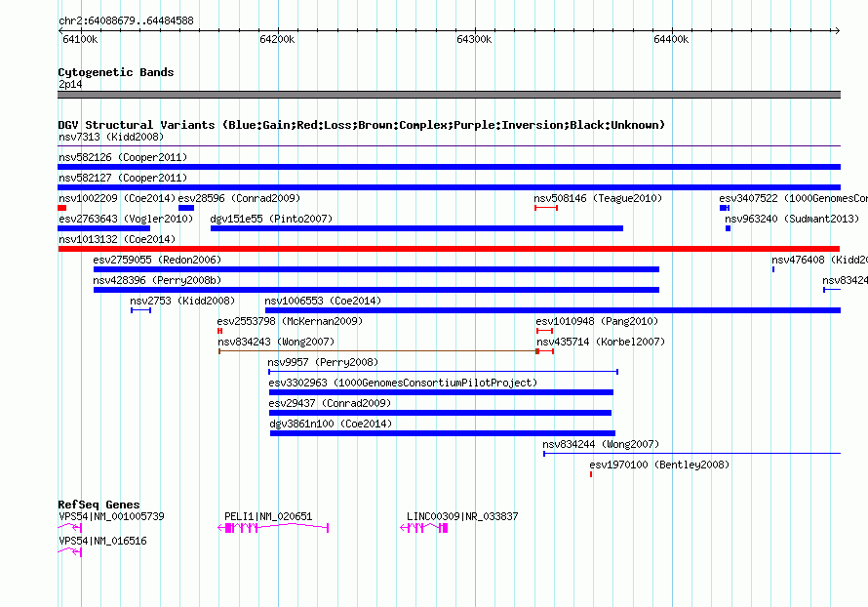The height and width of the screenshot is (607, 868).
Task: Select the nsv582127 (Cooper2011) blue bar
Action: 449,187
